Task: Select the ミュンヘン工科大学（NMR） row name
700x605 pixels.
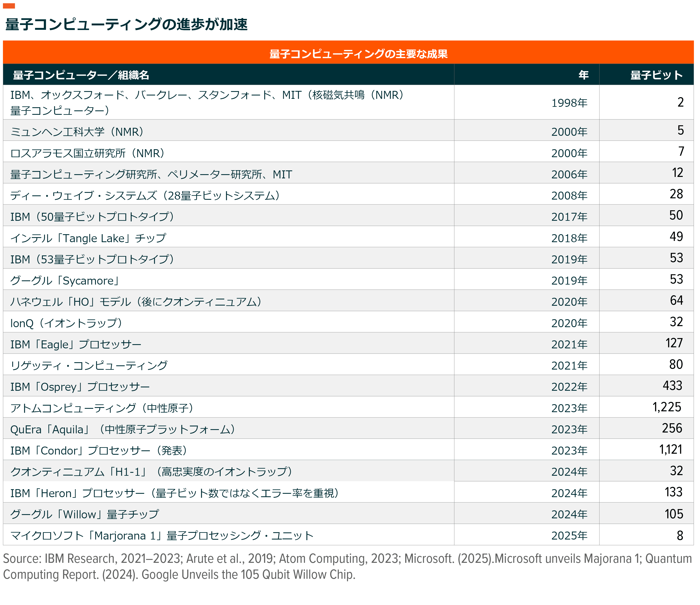Action: pos(77,131)
